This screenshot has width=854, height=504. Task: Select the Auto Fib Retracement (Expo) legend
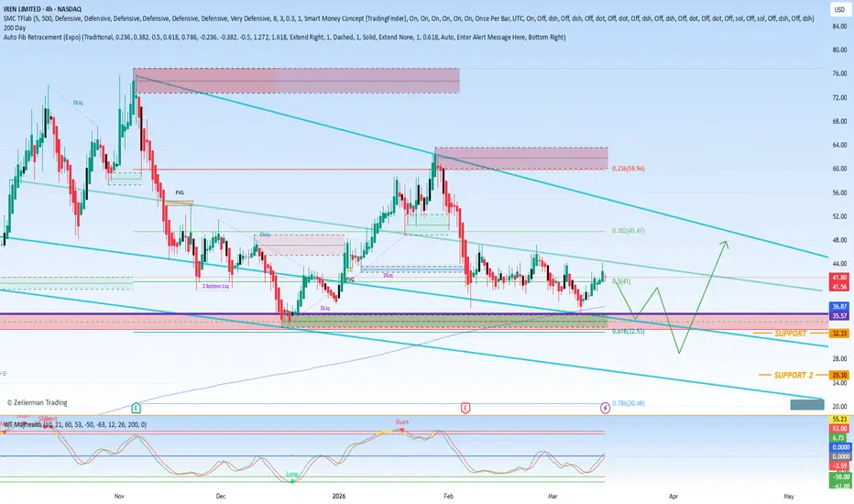pos(284,37)
